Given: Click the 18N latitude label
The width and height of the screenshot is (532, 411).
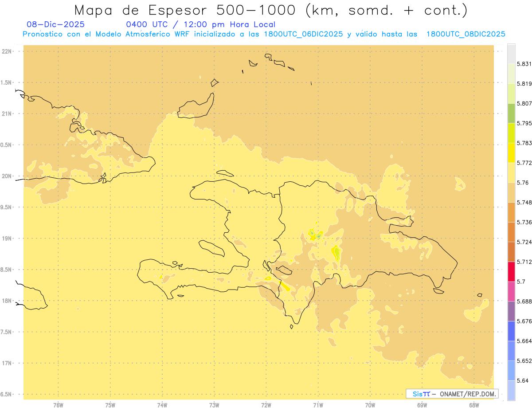Looking at the screenshot, I should coord(7,301).
